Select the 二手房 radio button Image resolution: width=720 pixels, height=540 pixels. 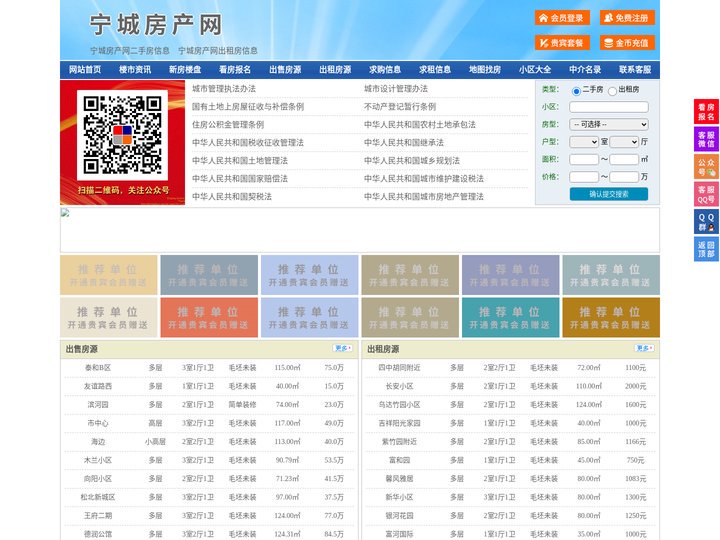point(576,91)
